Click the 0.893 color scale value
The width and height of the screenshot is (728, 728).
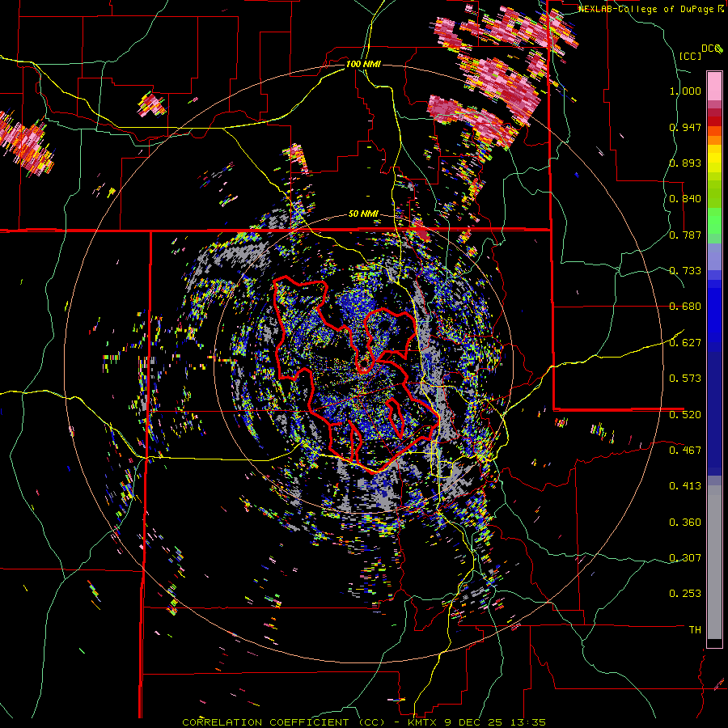coord(685,163)
